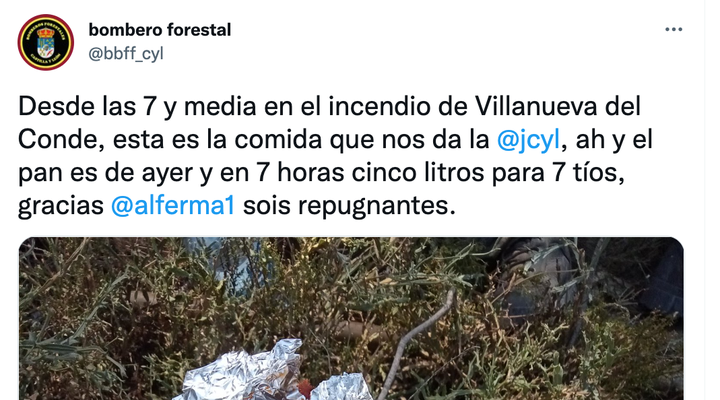The image size is (720, 400).
Task: Expand the attached tweet photo
Action: (351, 318)
